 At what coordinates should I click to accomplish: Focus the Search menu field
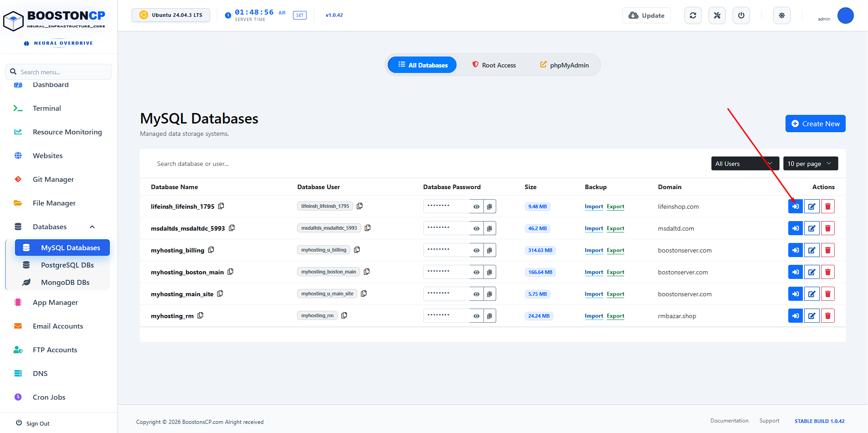tap(58, 72)
